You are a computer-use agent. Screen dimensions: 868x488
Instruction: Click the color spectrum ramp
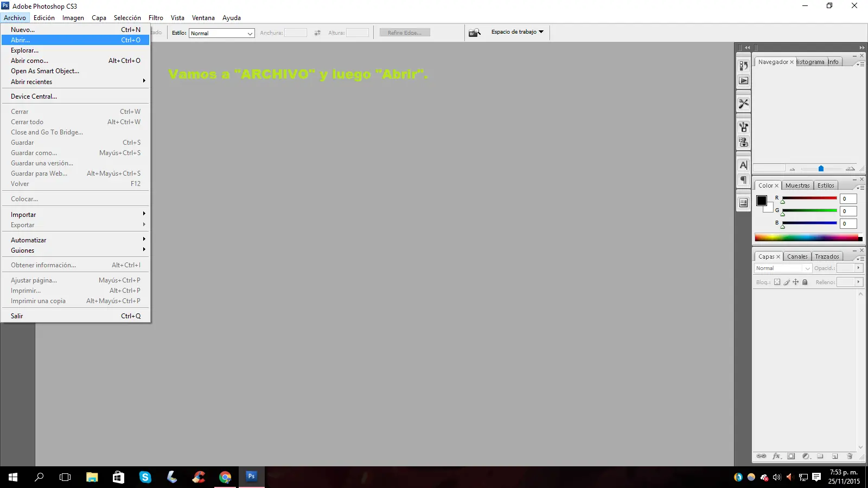[808, 237]
